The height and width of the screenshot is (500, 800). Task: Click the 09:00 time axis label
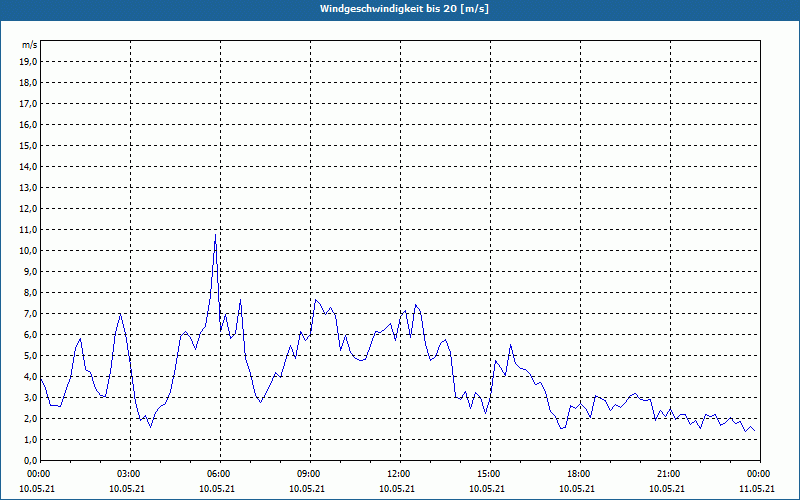point(311,474)
